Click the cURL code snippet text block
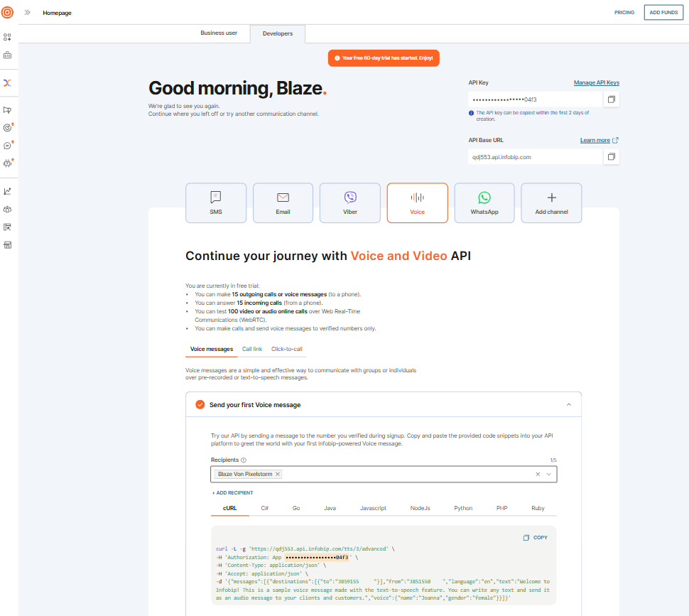This screenshot has height=616, width=689. tap(383, 573)
